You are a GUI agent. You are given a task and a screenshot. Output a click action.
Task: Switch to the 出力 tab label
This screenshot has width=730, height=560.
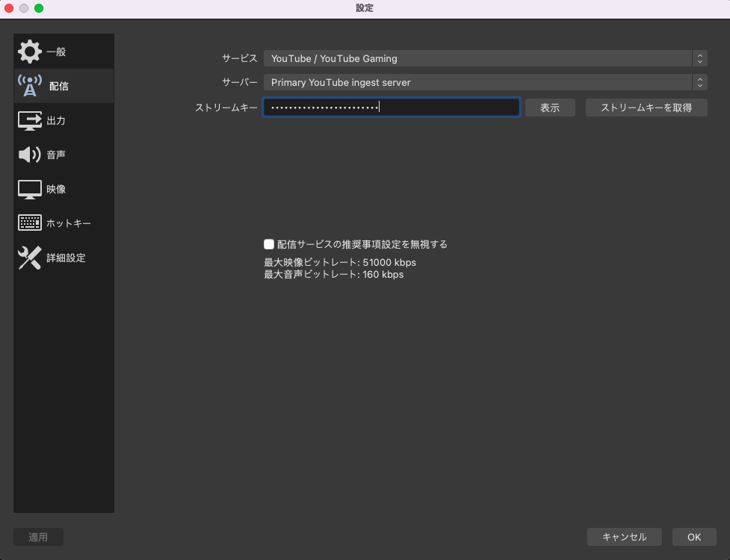pos(56,120)
